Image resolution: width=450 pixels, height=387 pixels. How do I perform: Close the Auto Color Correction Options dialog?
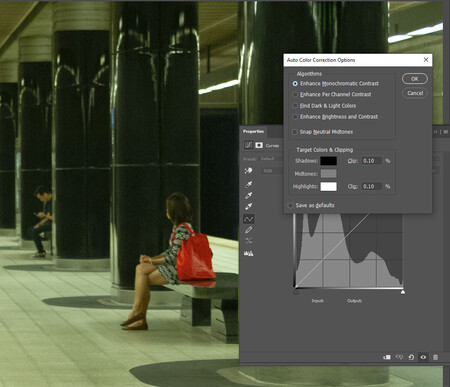[426, 60]
